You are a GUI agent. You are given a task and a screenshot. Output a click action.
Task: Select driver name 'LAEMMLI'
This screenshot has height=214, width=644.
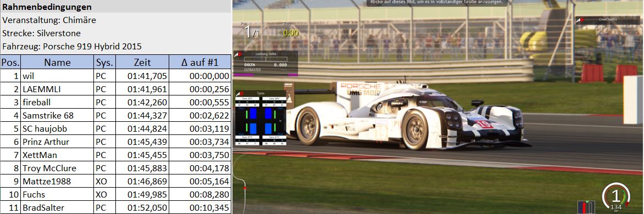pyautogui.click(x=41, y=89)
